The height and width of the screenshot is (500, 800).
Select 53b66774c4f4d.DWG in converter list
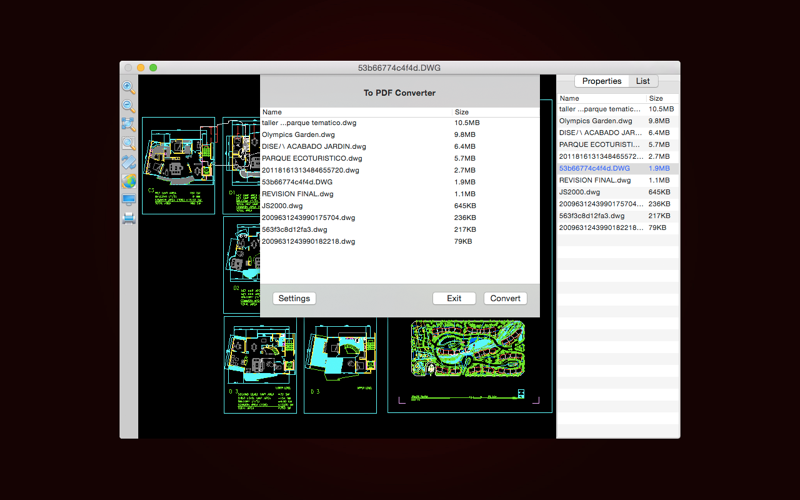(x=400, y=182)
